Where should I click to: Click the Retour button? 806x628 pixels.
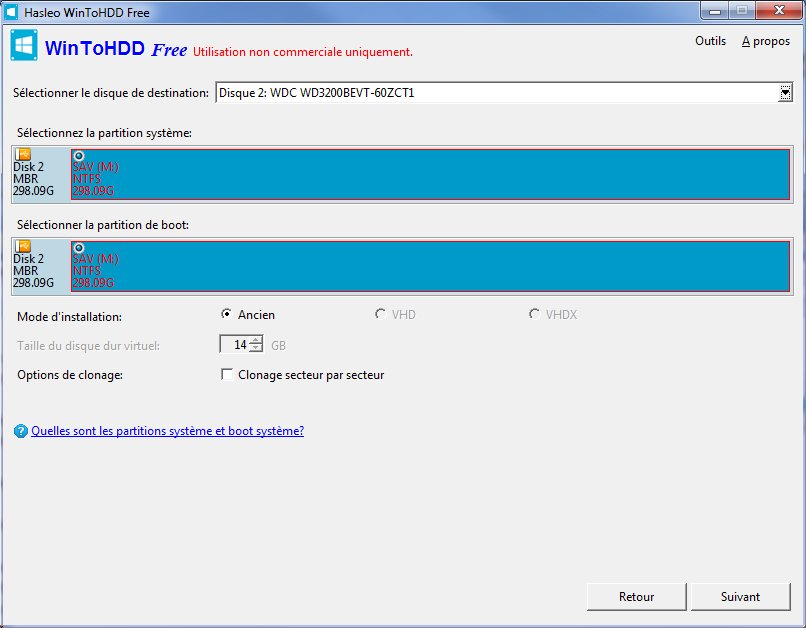point(636,597)
